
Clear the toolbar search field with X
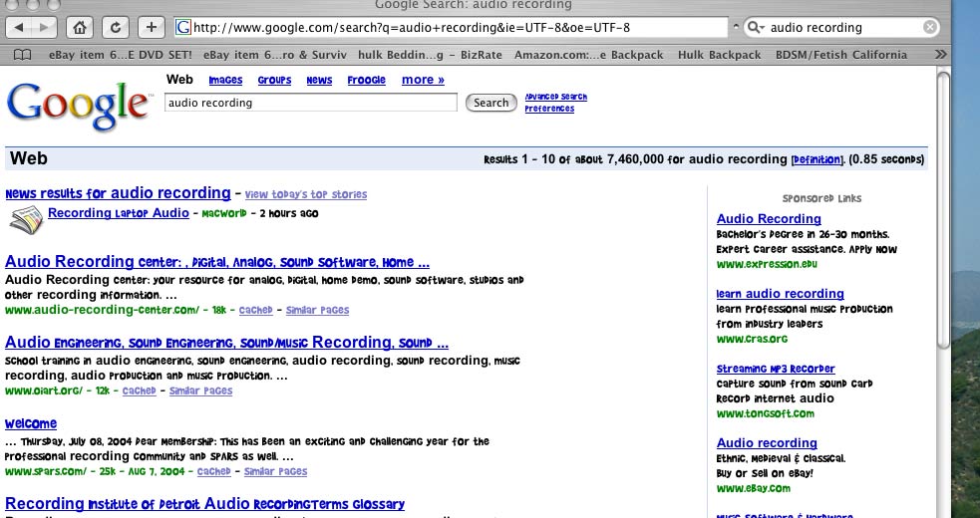point(930,27)
